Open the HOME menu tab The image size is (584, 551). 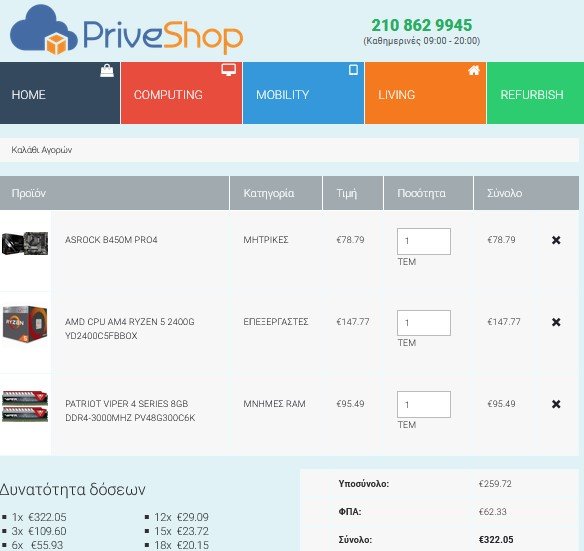(60, 93)
